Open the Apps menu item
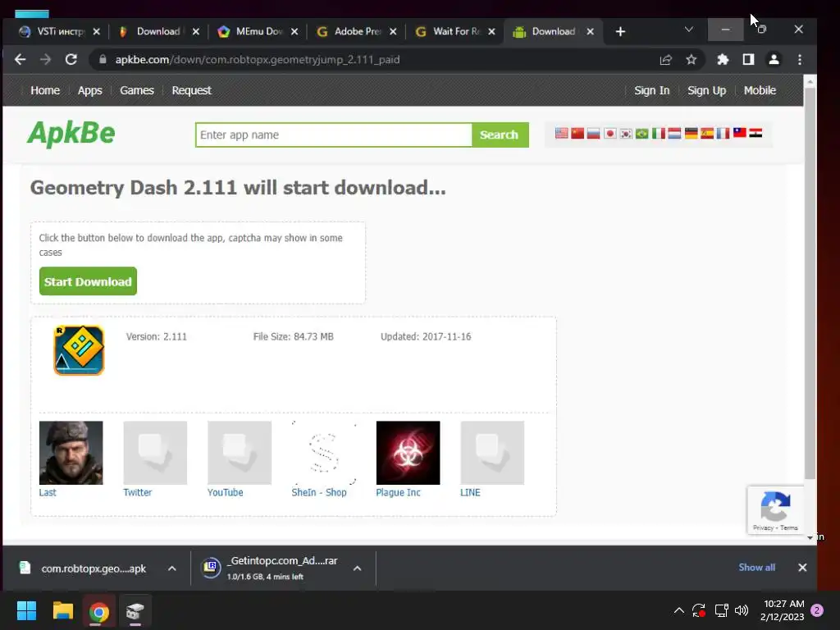The image size is (840, 630). click(x=89, y=90)
